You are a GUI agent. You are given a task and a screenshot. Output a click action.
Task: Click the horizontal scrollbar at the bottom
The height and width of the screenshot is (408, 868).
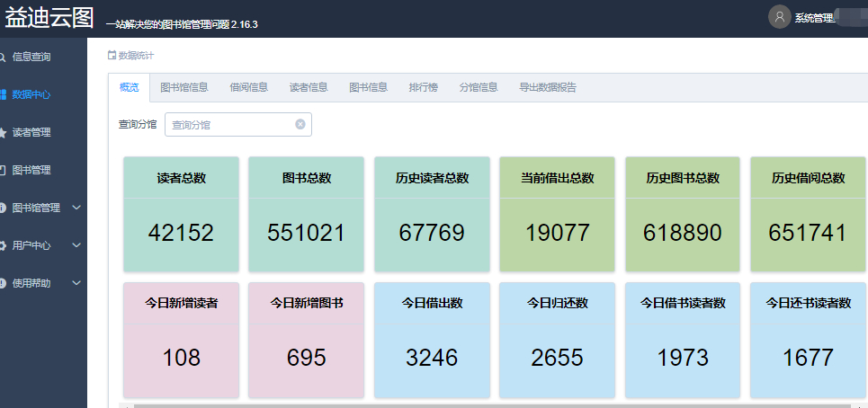click(486, 405)
